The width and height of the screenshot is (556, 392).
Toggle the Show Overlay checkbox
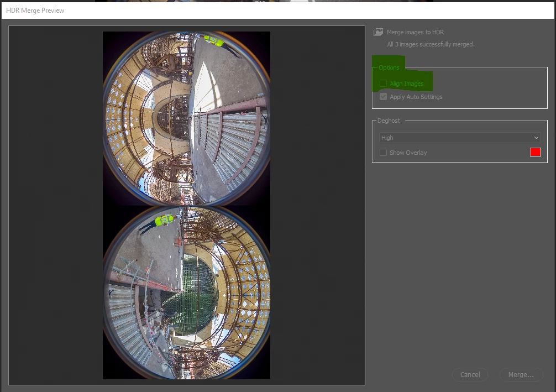click(x=383, y=153)
